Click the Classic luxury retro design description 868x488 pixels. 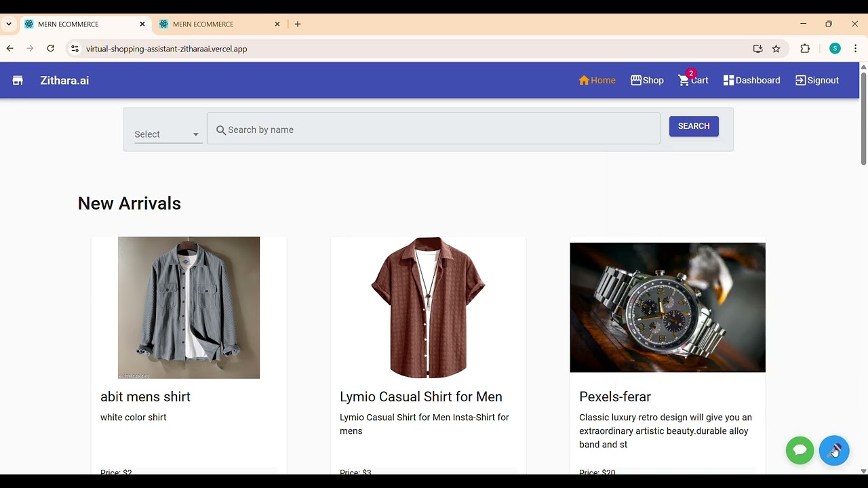pyautogui.click(x=666, y=431)
